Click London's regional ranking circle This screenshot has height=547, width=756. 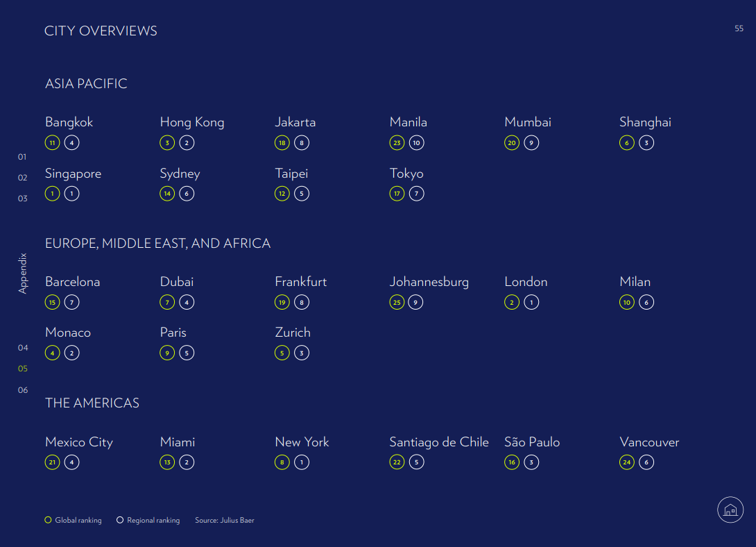531,302
